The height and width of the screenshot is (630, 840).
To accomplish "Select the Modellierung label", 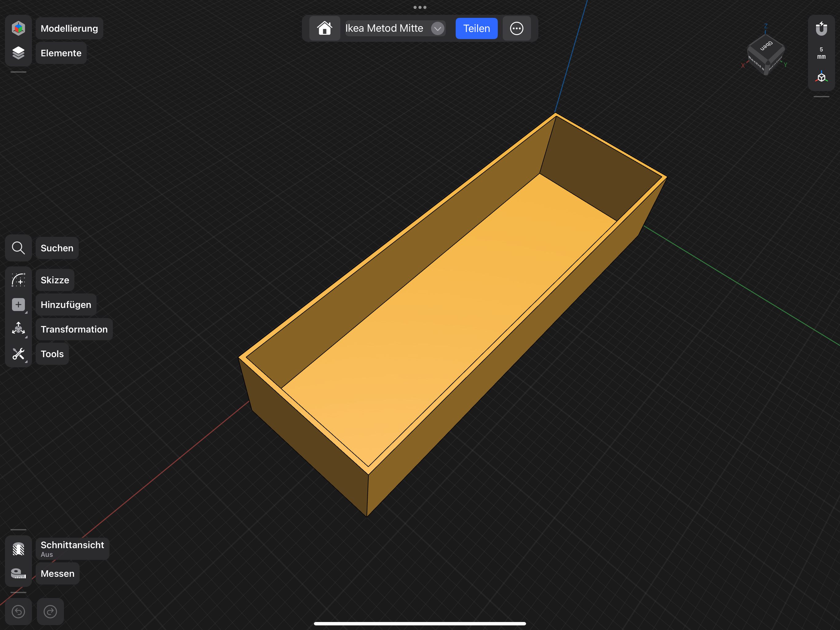I will coord(69,29).
